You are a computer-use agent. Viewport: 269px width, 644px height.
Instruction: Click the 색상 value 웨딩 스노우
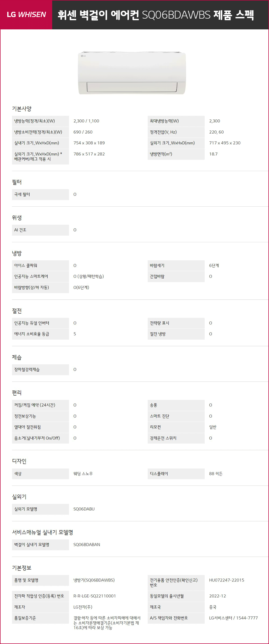pyautogui.click(x=83, y=474)
